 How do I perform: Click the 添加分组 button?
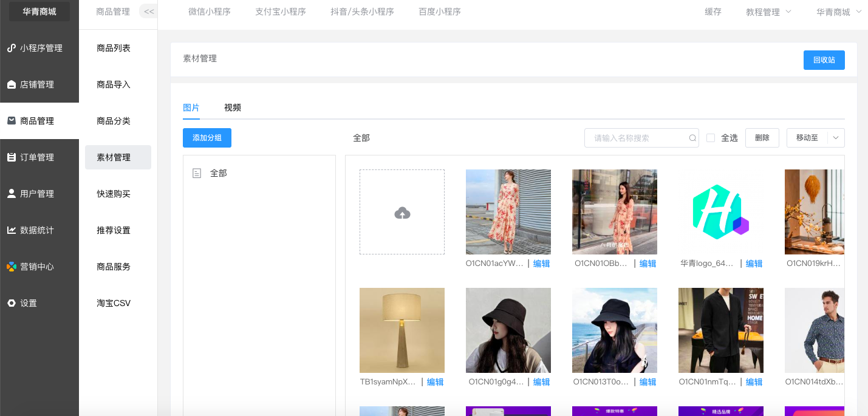coord(207,138)
